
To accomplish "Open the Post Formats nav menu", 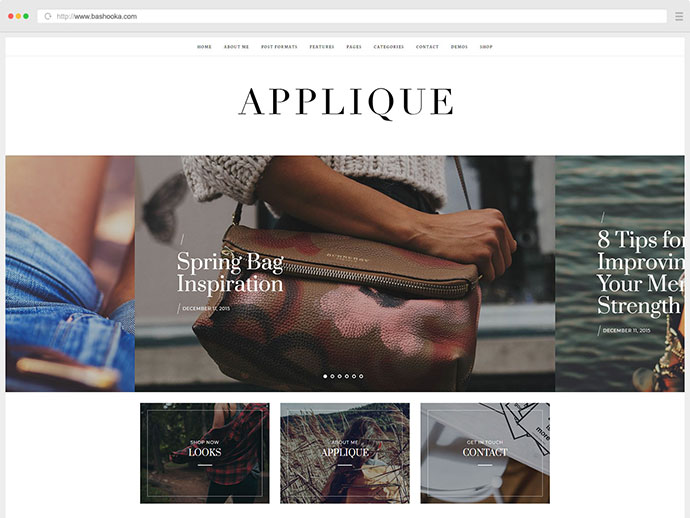I will (279, 47).
